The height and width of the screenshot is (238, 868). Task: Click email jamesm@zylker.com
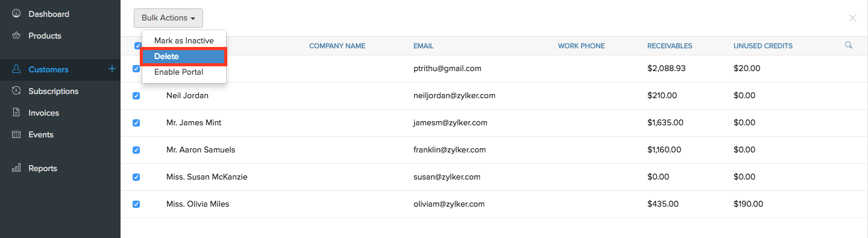tap(450, 122)
